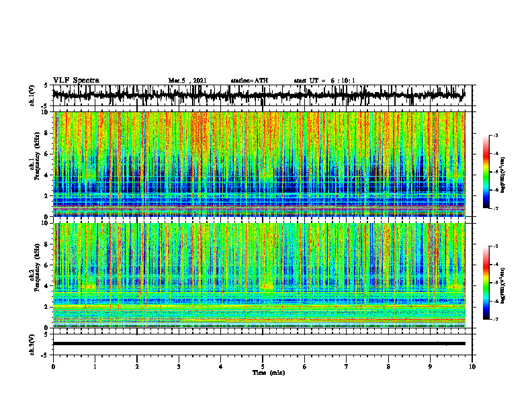The image size is (532, 411).
Task: Click inside the ch.1 spectrogram panel
Action: click(259, 164)
